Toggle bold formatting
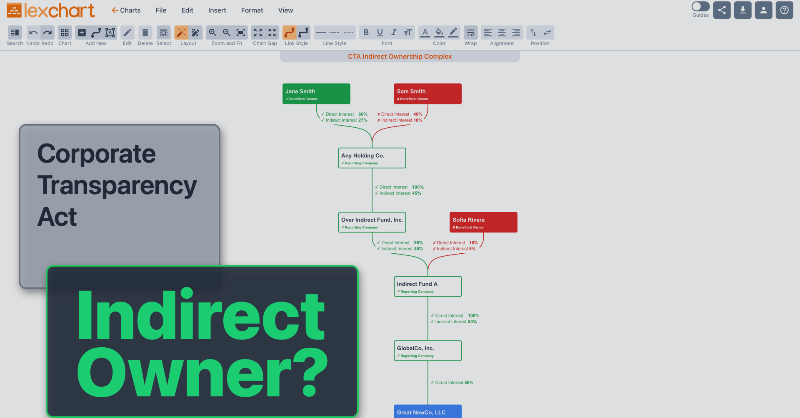Viewport: 800px width, 418px height. (366, 33)
